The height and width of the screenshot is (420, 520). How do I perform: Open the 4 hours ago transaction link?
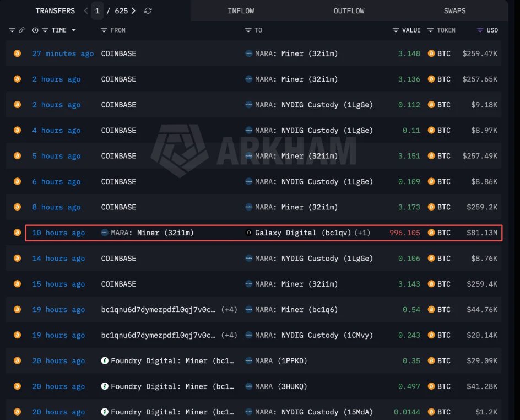[x=56, y=131]
